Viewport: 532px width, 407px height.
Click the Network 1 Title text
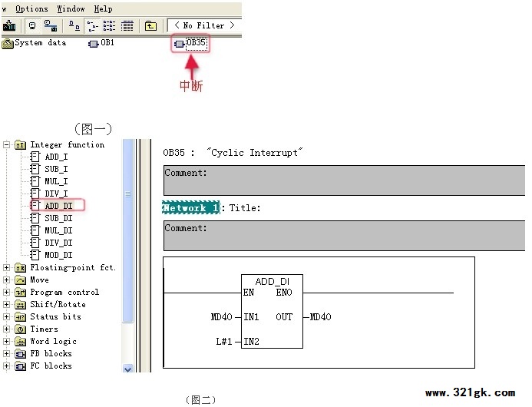245,208
